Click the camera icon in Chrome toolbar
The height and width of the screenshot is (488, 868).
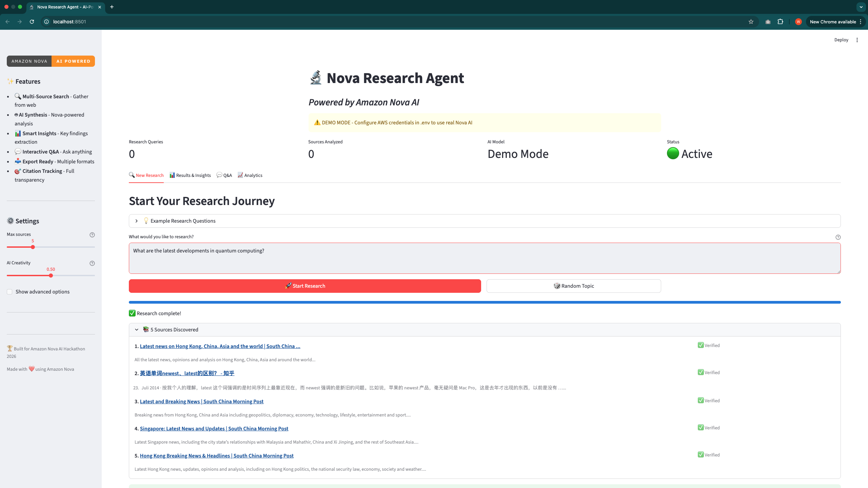click(768, 22)
